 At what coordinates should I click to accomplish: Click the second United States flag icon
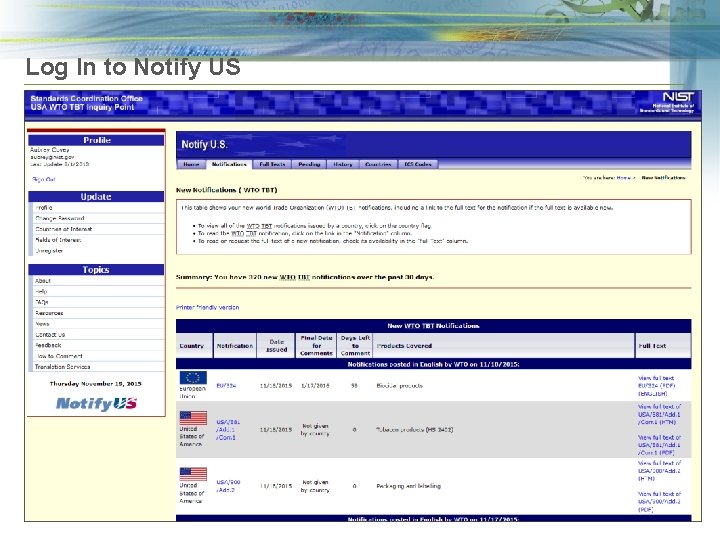(x=193, y=474)
